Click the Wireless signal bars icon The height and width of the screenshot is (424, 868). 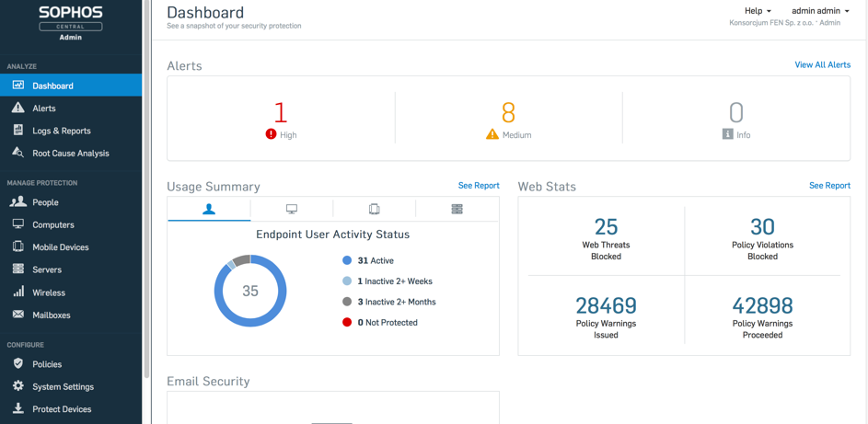pyautogui.click(x=18, y=292)
